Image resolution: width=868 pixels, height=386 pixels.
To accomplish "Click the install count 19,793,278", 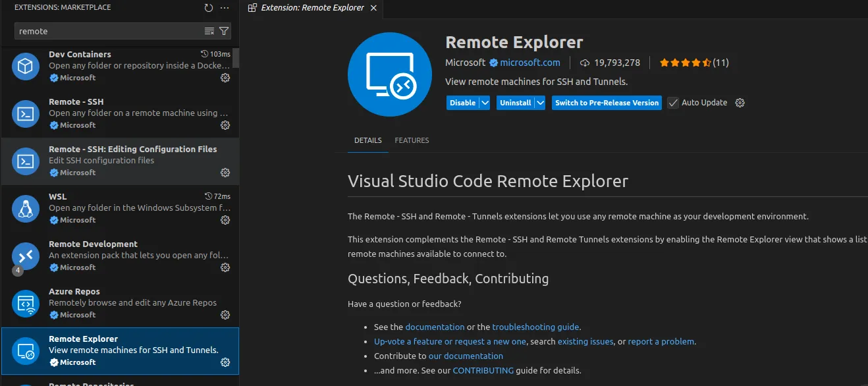I will [610, 63].
